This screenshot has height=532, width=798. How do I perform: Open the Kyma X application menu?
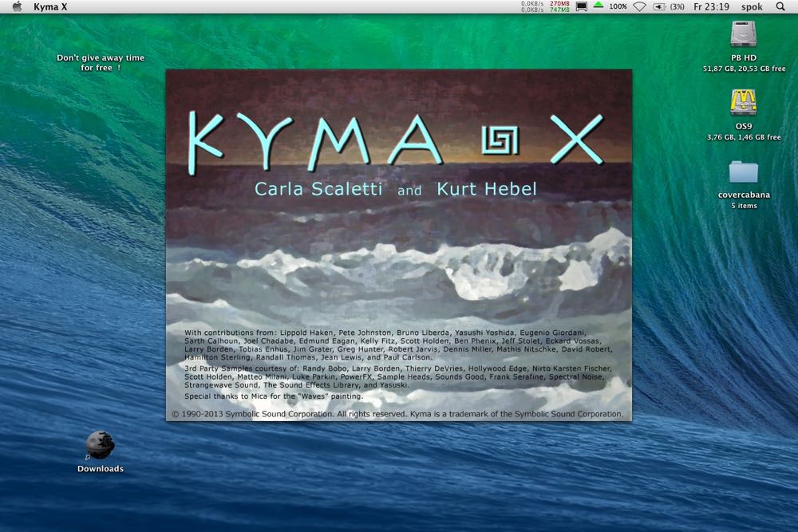coord(49,6)
